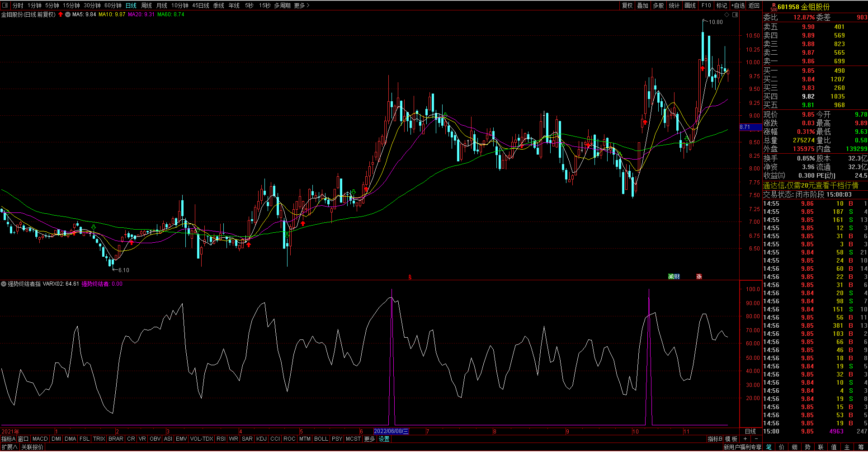Select BOLL indicator
Screen dimensions: 868x452
321,439
